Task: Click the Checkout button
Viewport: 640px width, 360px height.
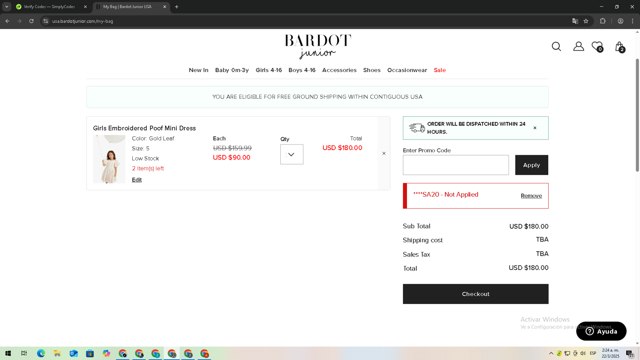Action: [x=476, y=294]
